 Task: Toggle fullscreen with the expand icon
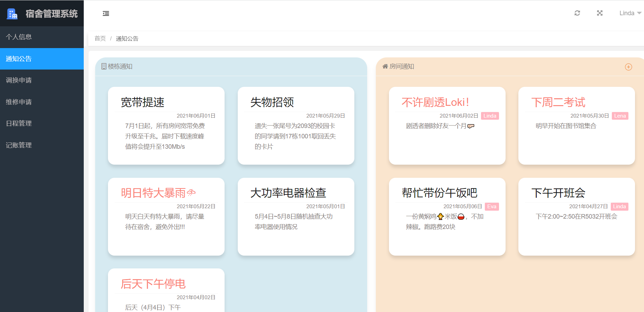[600, 13]
